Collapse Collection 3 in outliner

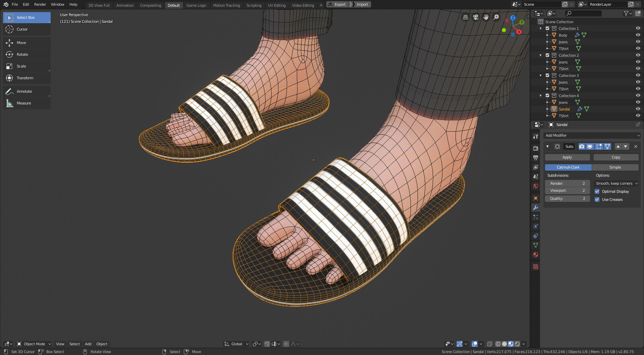tap(541, 75)
